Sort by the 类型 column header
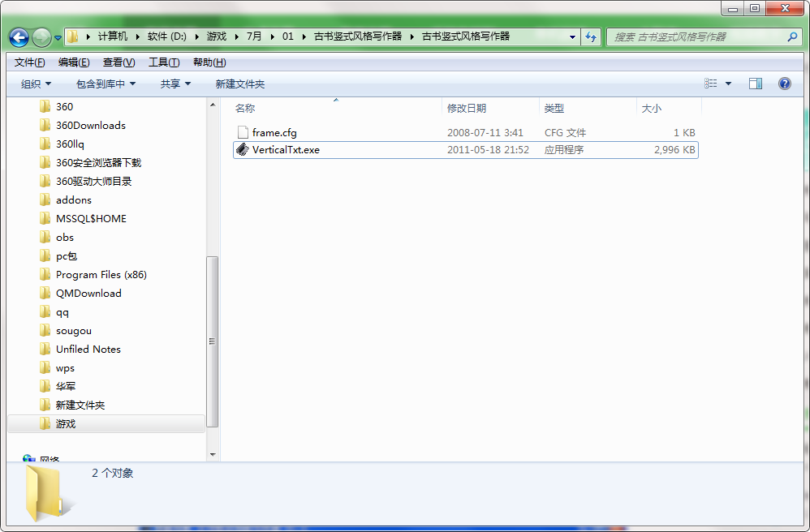 click(x=554, y=109)
